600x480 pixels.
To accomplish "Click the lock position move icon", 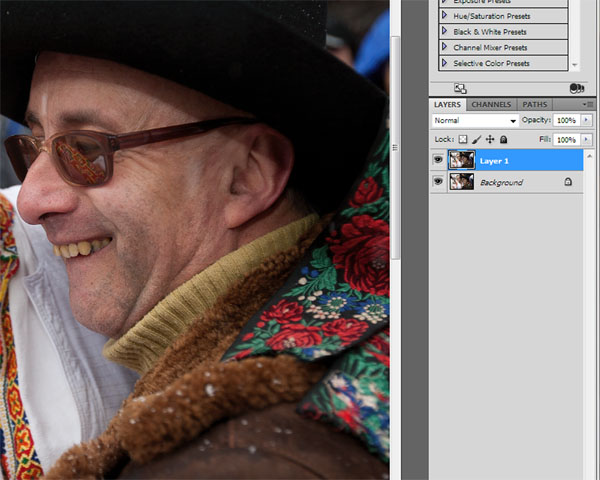I will 490,140.
